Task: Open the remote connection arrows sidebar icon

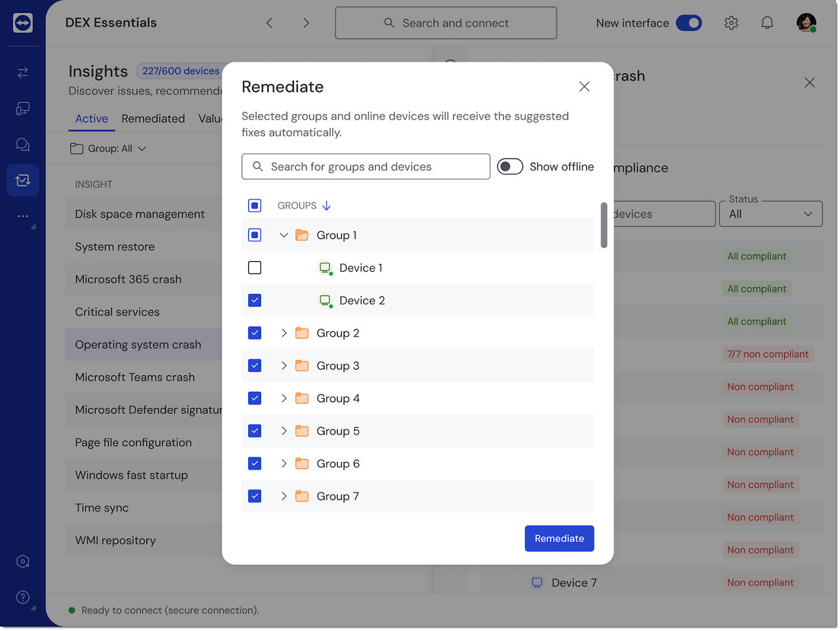Action: pos(23,72)
